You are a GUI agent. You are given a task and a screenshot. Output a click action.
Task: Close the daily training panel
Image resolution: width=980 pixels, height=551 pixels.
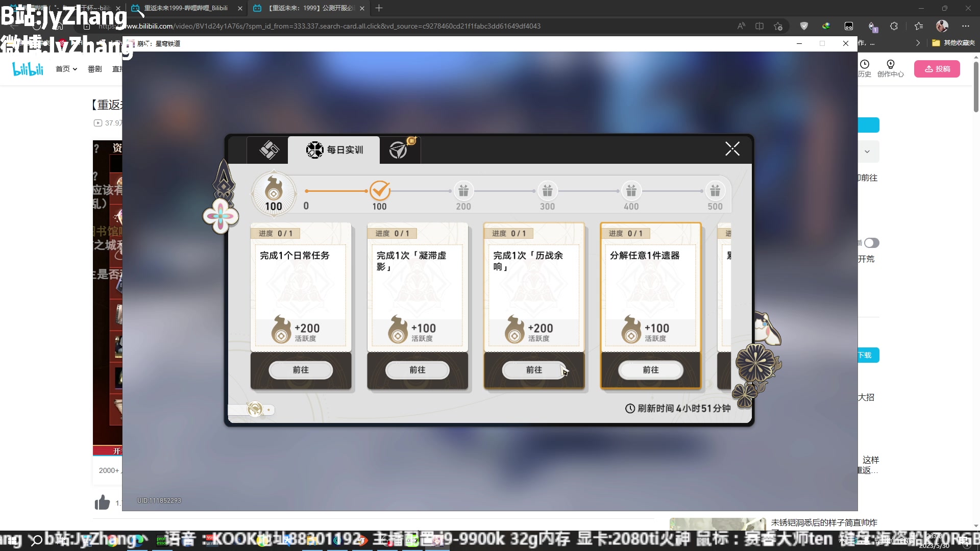click(732, 149)
